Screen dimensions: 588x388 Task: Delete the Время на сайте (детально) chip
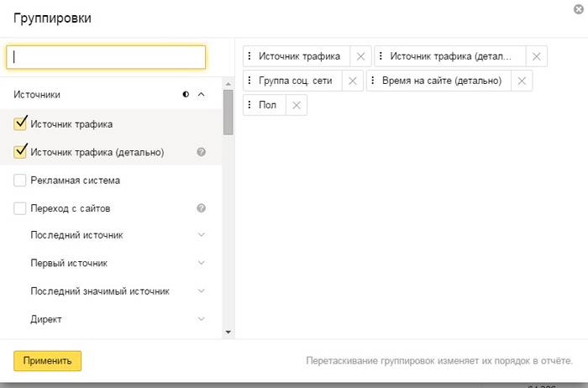coord(521,81)
